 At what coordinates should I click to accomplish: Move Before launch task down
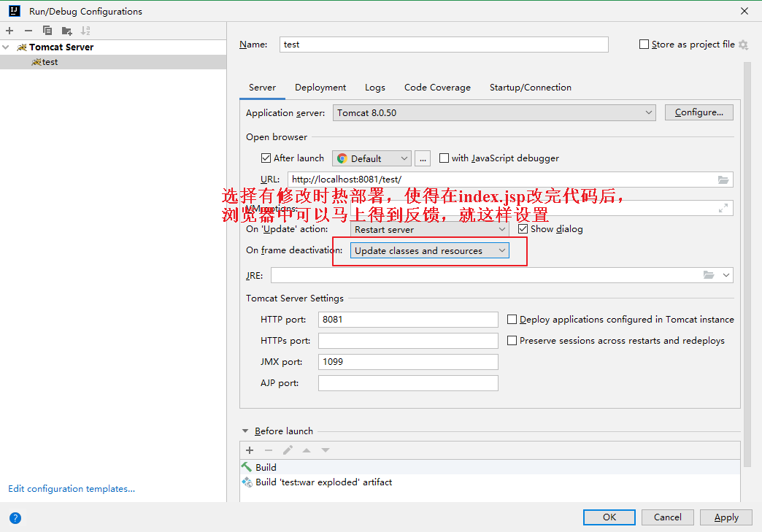click(x=326, y=450)
